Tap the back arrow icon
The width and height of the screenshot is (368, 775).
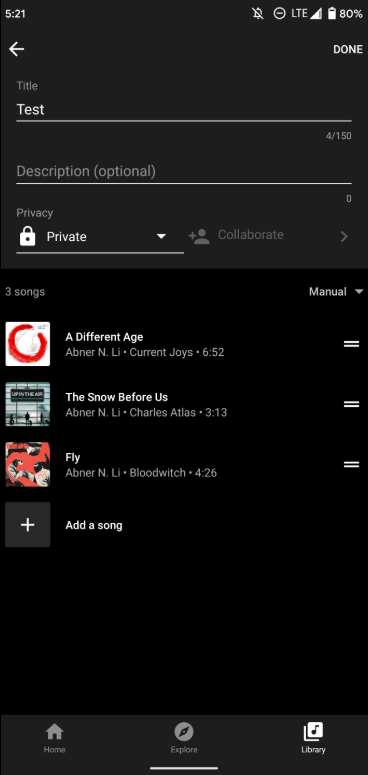[x=16, y=49]
